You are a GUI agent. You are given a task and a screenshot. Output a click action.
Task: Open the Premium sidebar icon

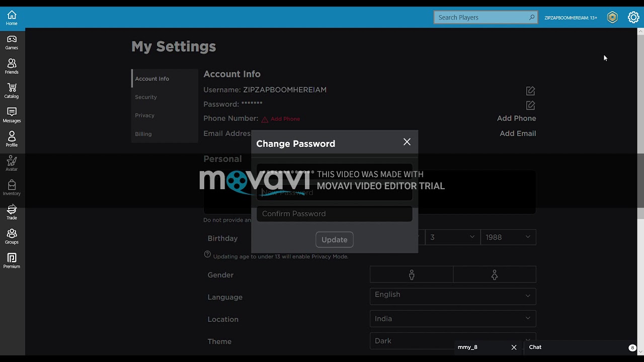[12, 261]
